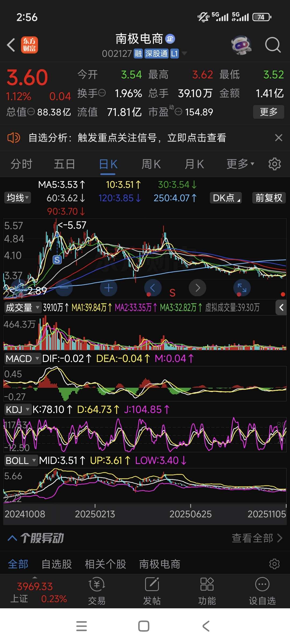Open the 自选分析 signal notice

click(127, 138)
